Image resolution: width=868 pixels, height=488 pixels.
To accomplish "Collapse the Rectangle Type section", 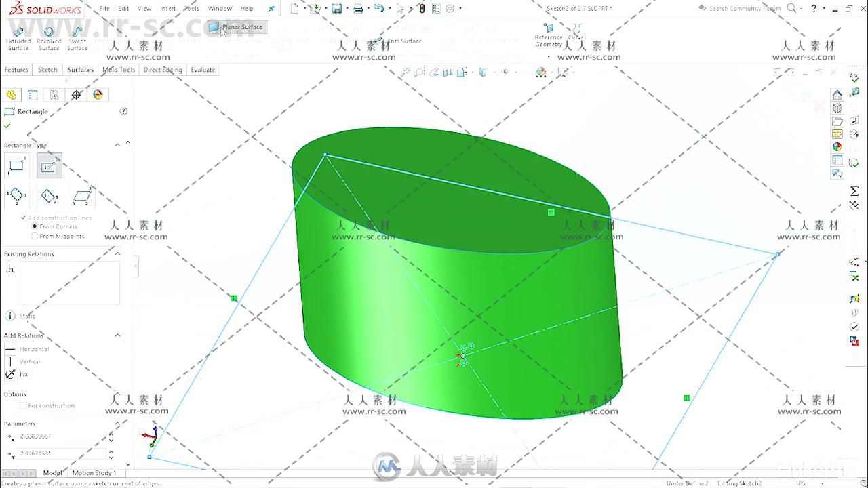I will (117, 145).
